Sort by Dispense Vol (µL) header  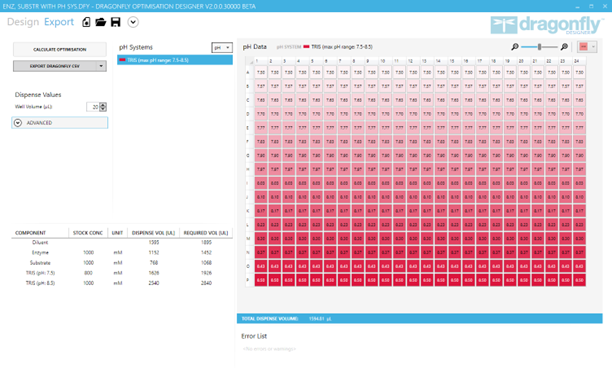click(x=153, y=233)
